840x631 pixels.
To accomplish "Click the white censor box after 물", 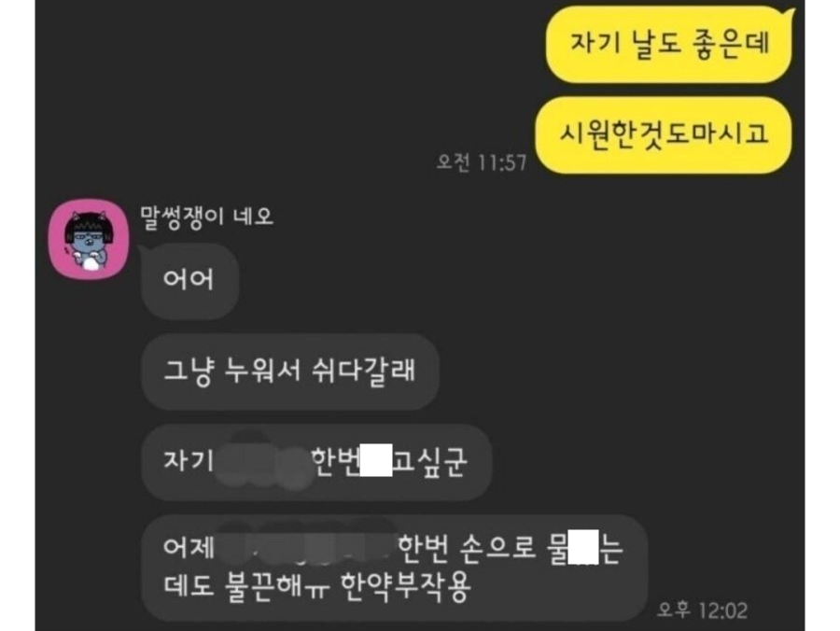I will 582,546.
